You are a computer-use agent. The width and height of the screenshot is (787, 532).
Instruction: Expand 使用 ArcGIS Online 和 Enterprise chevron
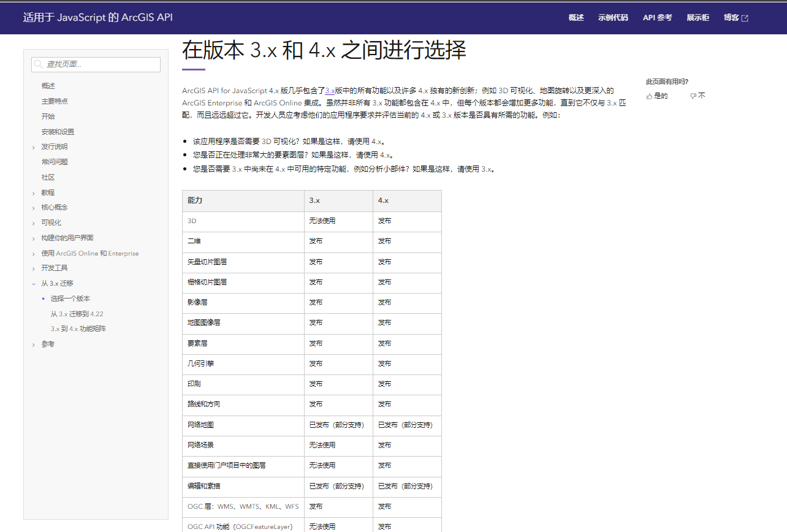coord(34,254)
